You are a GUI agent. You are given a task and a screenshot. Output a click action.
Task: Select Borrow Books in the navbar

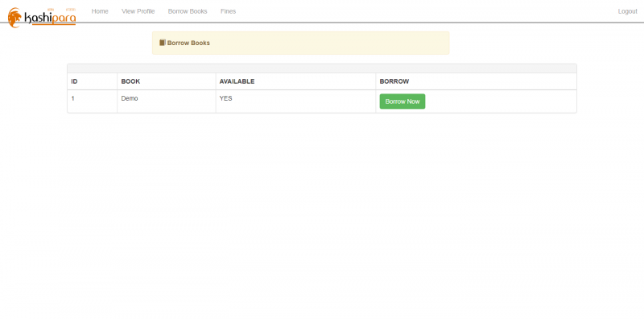click(188, 11)
